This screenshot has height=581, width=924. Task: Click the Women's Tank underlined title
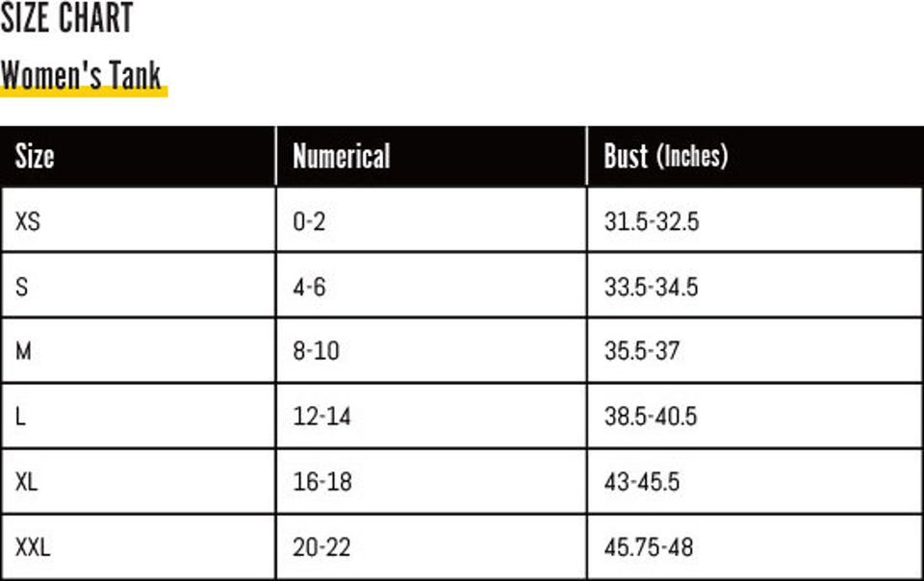pyautogui.click(x=81, y=75)
